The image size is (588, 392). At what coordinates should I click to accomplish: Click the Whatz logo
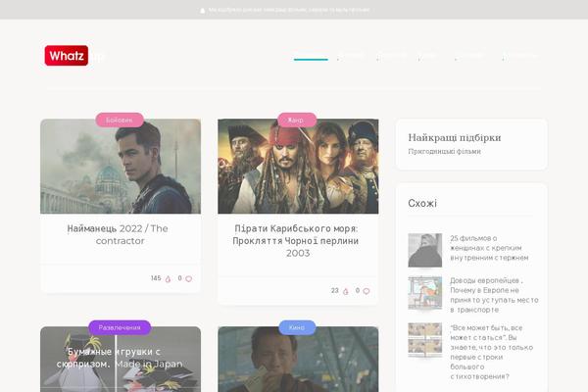(x=67, y=56)
